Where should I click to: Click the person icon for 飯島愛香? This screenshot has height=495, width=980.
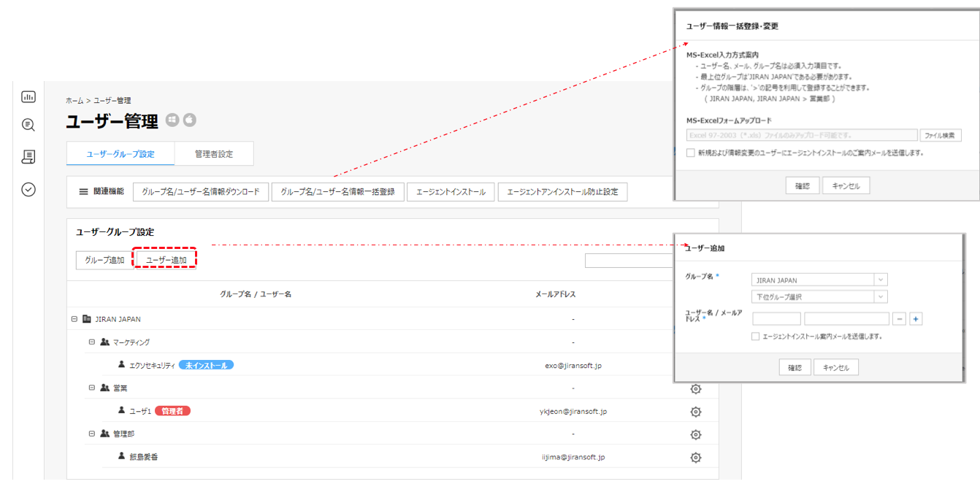[122, 456]
